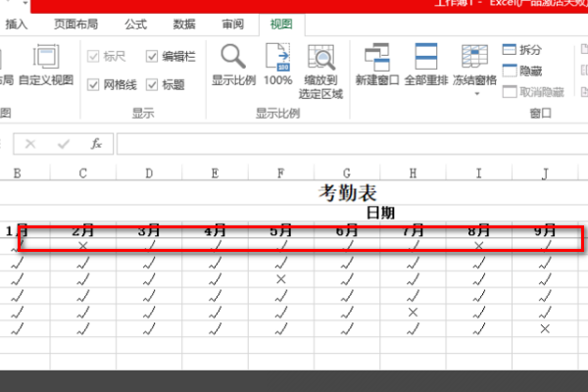Select the × cell in the 7月 column
Image resolution: width=588 pixels, height=392 pixels.
[x=413, y=312]
